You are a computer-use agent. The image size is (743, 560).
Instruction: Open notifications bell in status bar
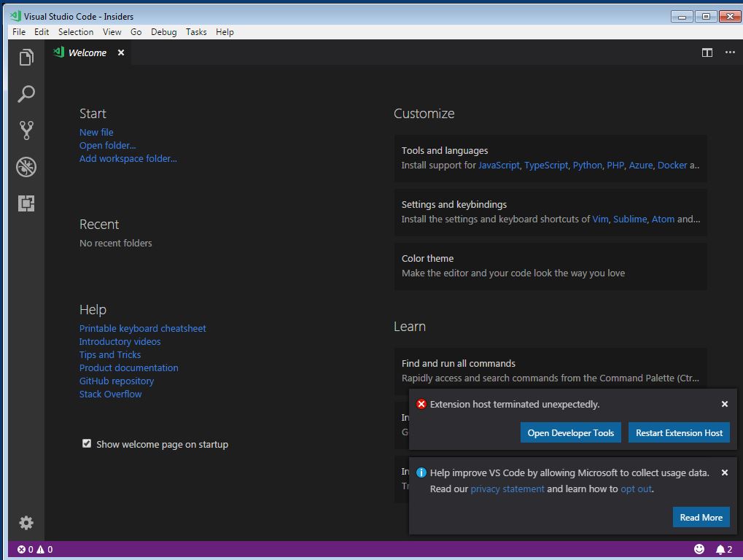(x=724, y=550)
